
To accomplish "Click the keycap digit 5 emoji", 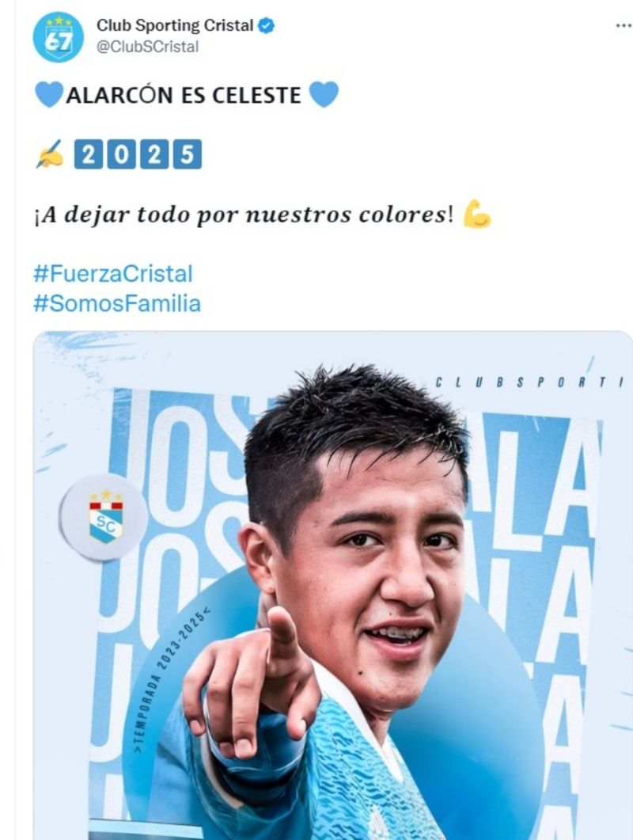I will [187, 154].
